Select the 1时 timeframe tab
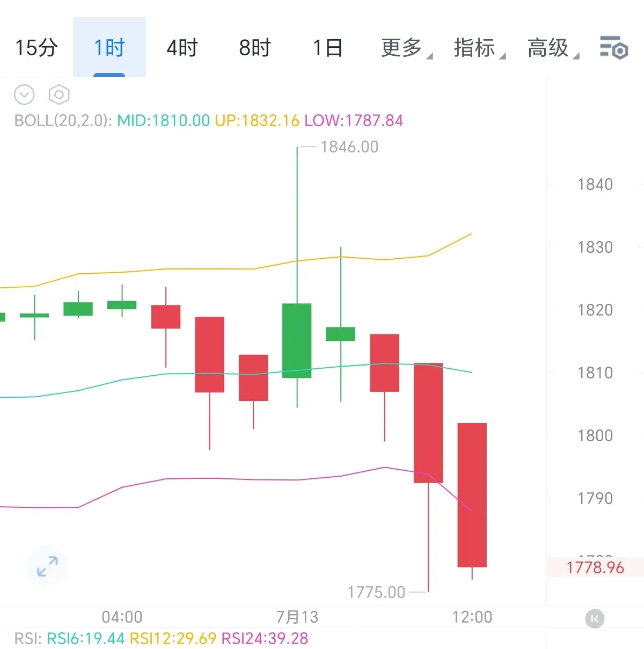The height and width of the screenshot is (649, 644). pyautogui.click(x=109, y=48)
